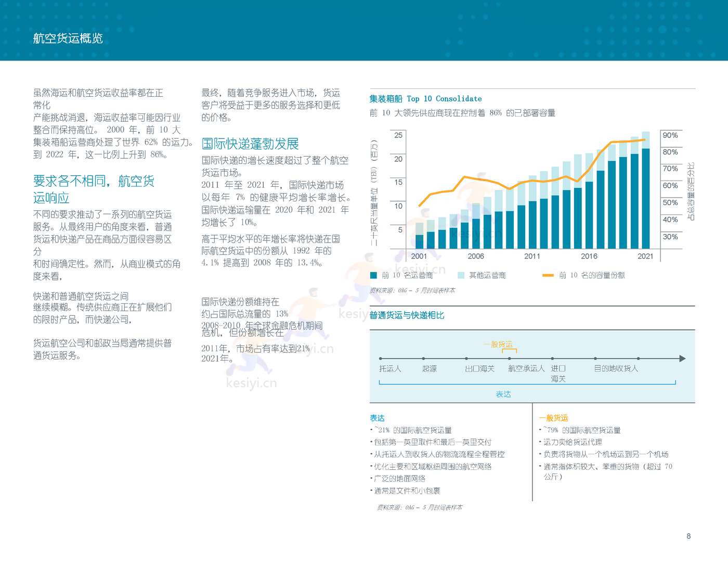Image resolution: width=728 pixels, height=563 pixels.
Task: Click the x-axis year label 2016
Action: pyautogui.click(x=589, y=256)
